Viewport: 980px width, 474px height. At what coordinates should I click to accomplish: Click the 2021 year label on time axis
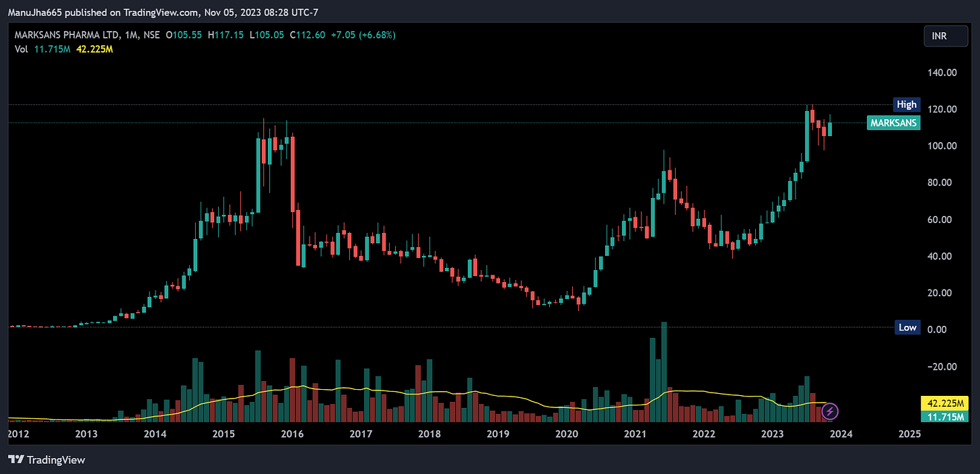point(635,434)
